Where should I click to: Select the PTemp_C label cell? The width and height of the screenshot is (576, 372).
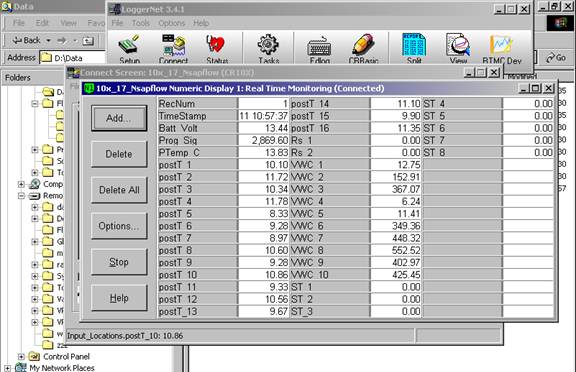pyautogui.click(x=198, y=152)
